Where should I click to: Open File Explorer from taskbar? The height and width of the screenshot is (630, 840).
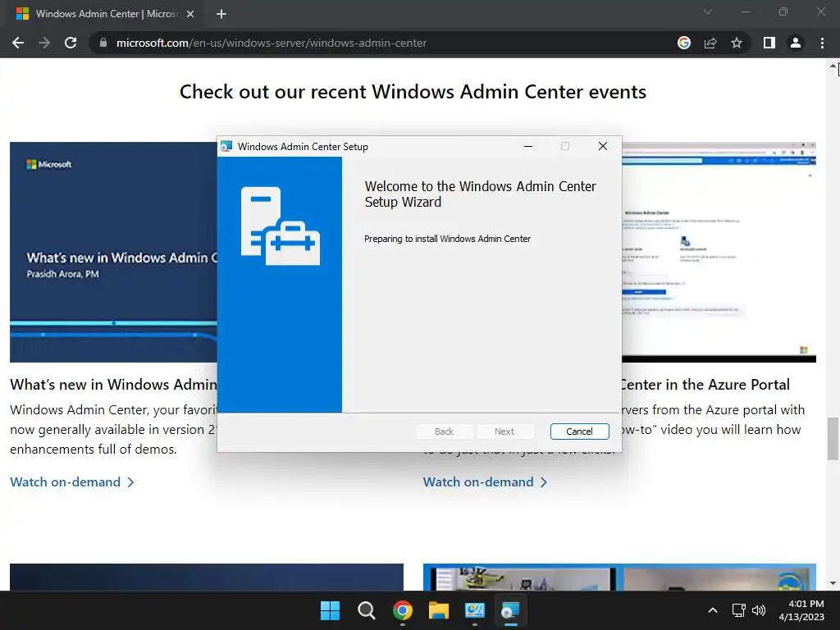click(438, 610)
